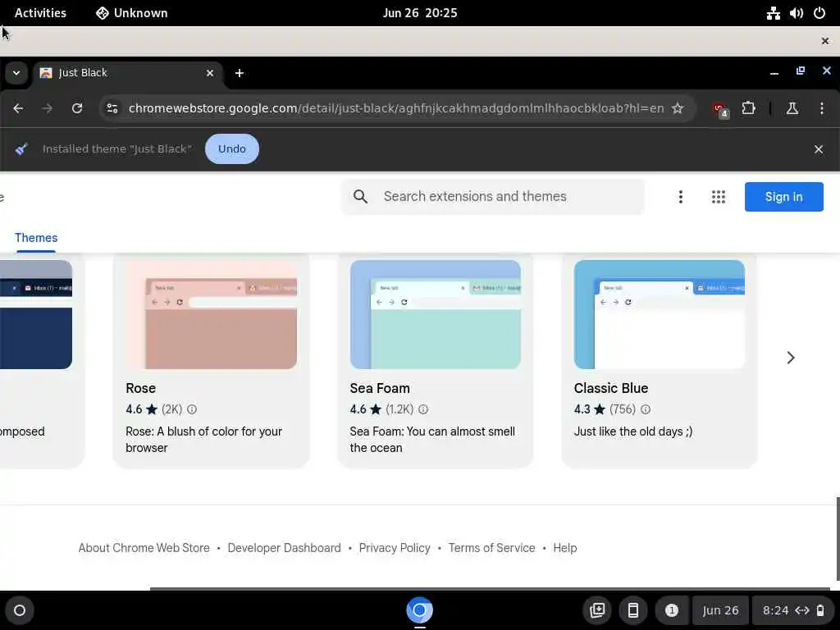Close the Just Black tab

(210, 73)
